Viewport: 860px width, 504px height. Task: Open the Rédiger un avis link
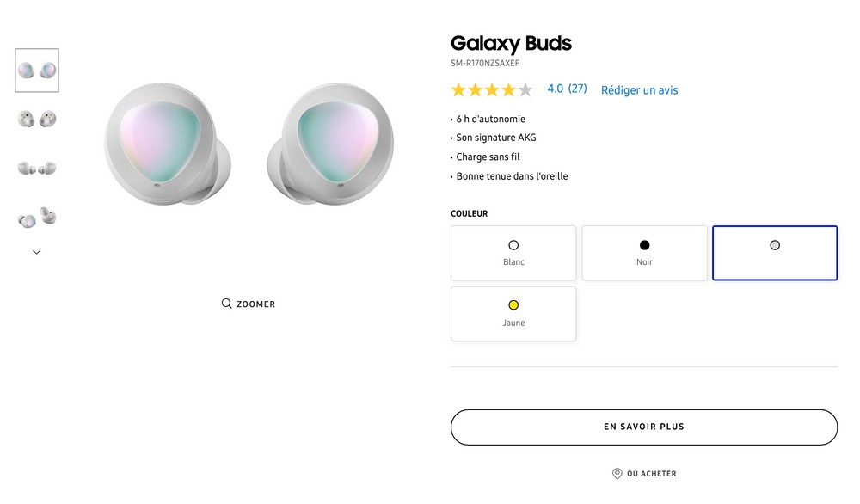pyautogui.click(x=639, y=90)
